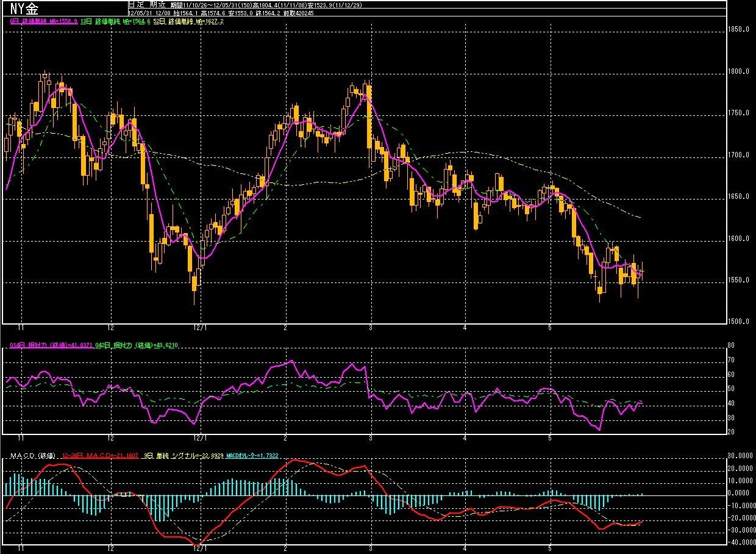This screenshot has width=756, height=554.
Task: Click the 80 label on RSI axis
Action: pos(732,345)
